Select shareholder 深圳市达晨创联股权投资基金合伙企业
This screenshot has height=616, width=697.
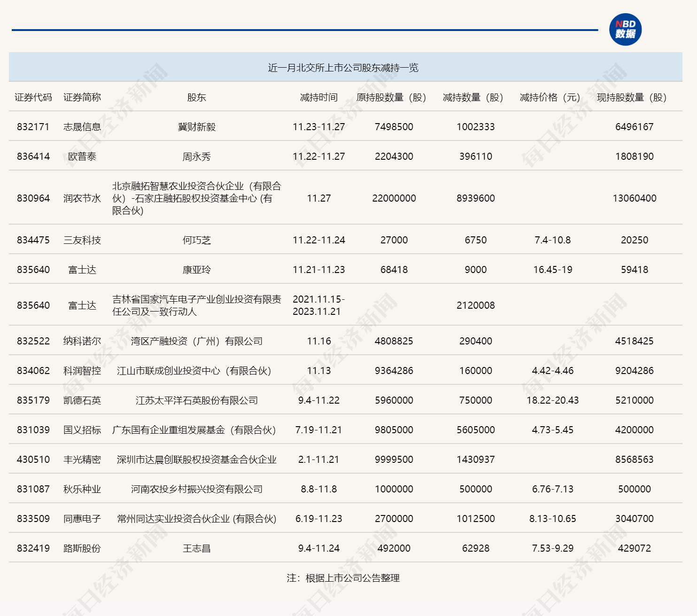[196, 460]
